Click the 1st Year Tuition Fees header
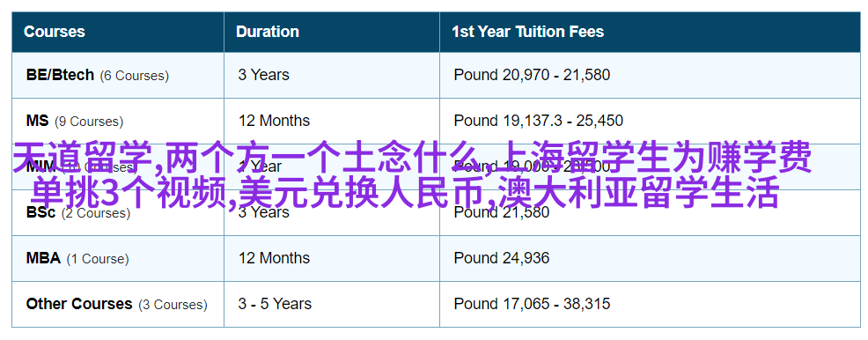 (x=527, y=32)
